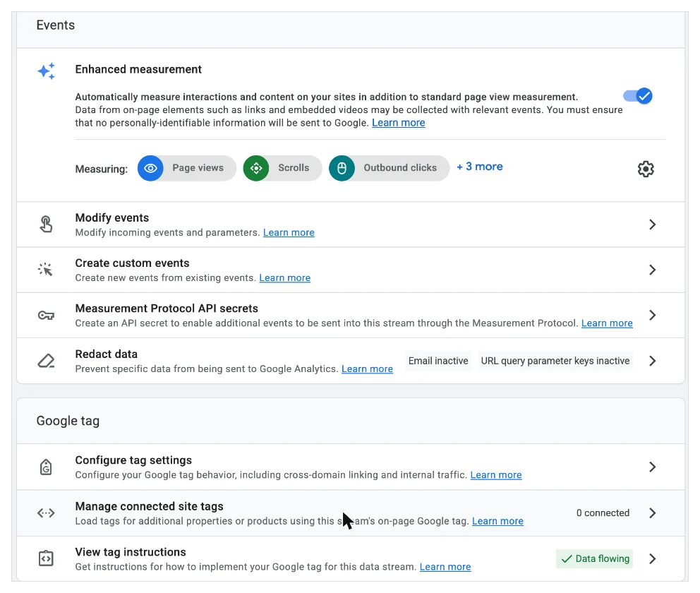700x593 pixels.
Task: Click the Events section heading
Action: coord(55,25)
